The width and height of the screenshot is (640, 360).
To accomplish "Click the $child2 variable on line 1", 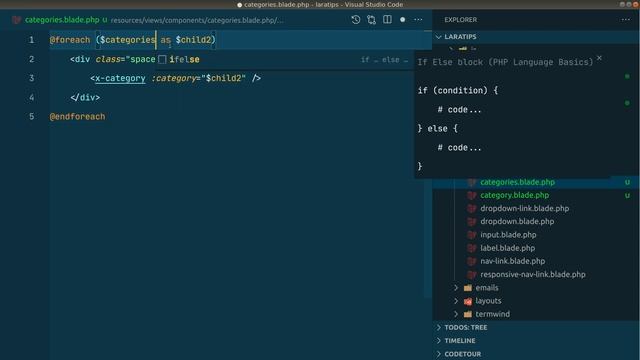I will [193, 40].
